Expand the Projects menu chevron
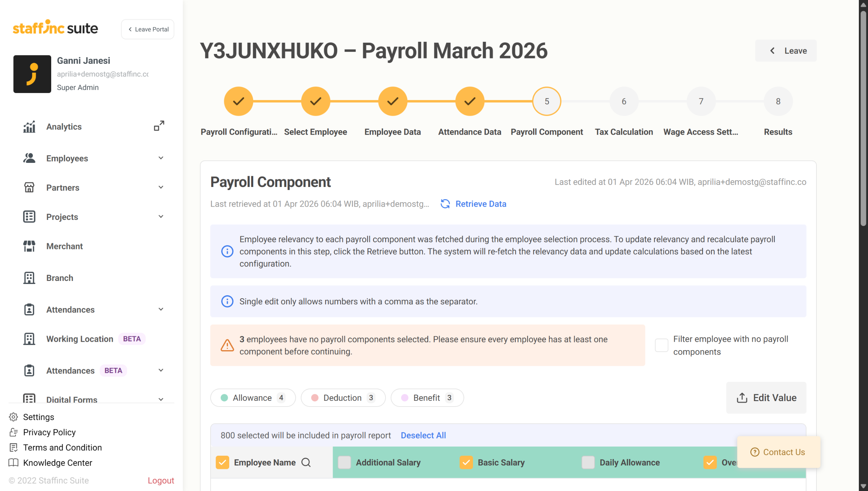Viewport: 868px width, 491px height. coord(161,216)
